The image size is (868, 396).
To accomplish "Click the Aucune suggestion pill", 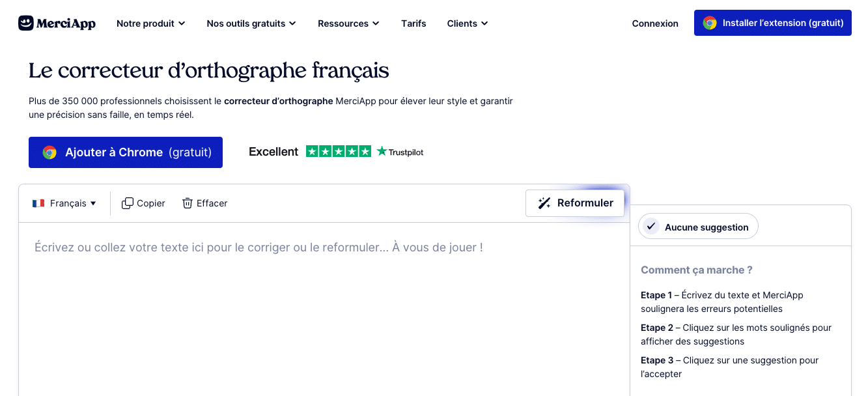I will (698, 227).
